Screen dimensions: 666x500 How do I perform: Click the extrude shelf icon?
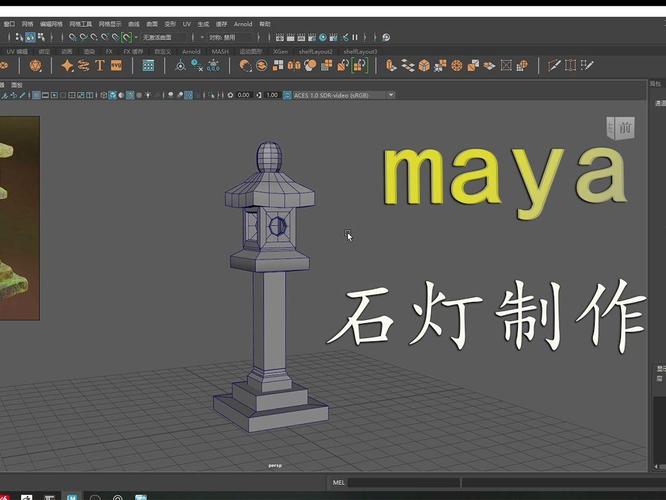(x=391, y=65)
